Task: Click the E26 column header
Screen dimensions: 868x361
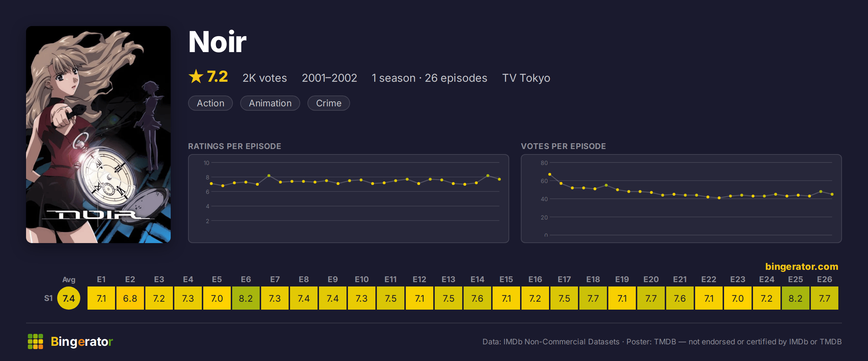Action: [x=825, y=279]
